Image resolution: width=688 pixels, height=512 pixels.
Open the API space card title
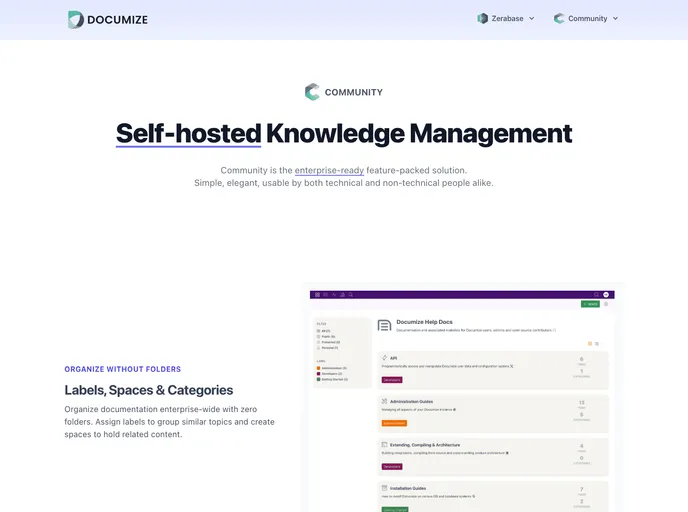point(394,358)
